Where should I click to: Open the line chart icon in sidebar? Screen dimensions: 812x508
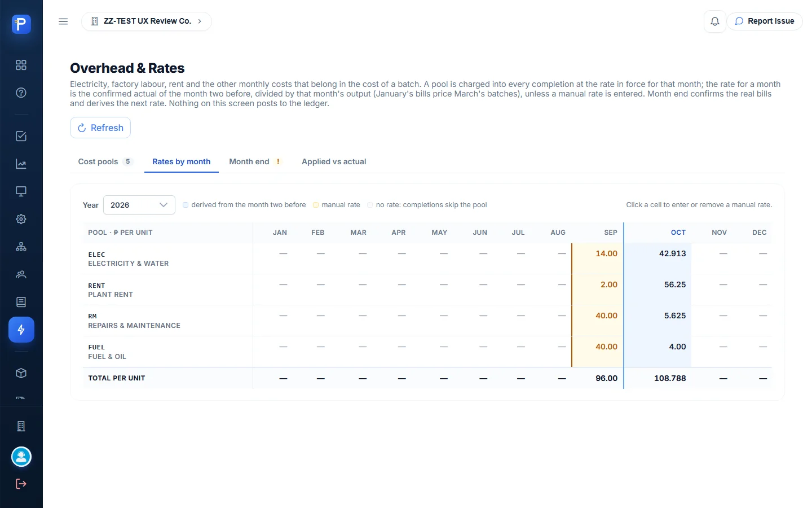coord(21,164)
